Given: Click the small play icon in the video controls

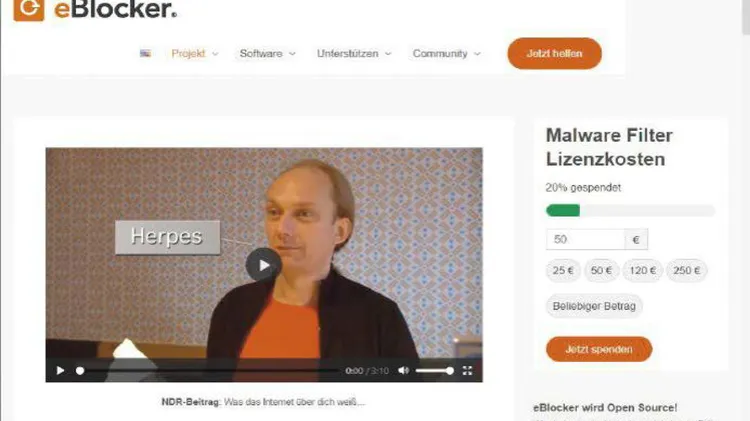Looking at the screenshot, I should tap(60, 370).
